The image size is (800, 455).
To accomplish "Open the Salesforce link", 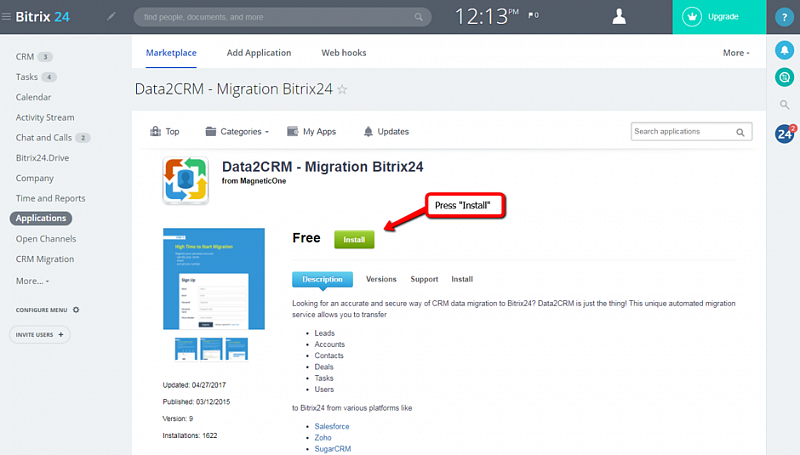I will pos(331,426).
